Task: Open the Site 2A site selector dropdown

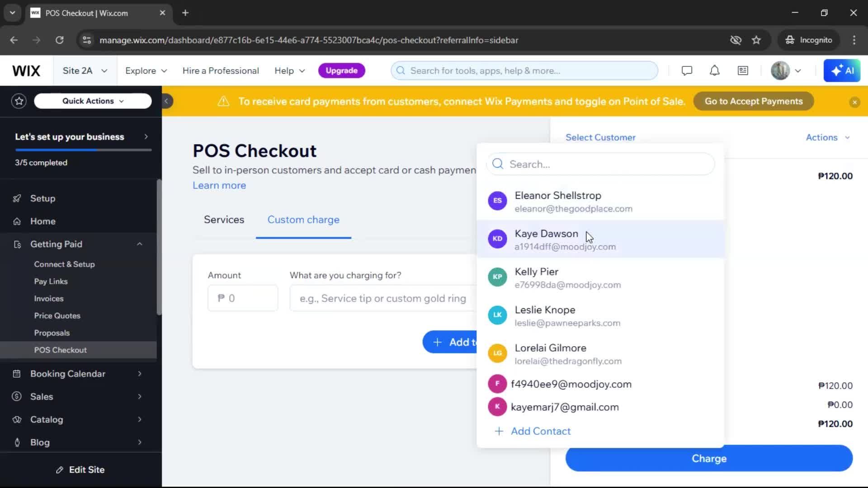Action: pyautogui.click(x=85, y=71)
